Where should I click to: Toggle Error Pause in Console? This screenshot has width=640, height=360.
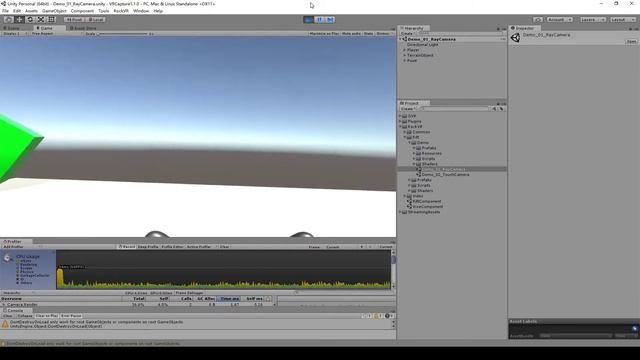(71, 316)
